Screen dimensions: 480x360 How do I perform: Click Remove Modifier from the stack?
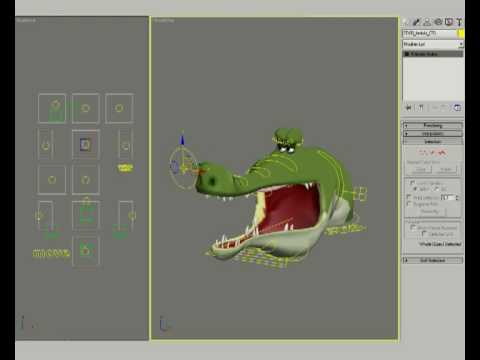[444, 108]
